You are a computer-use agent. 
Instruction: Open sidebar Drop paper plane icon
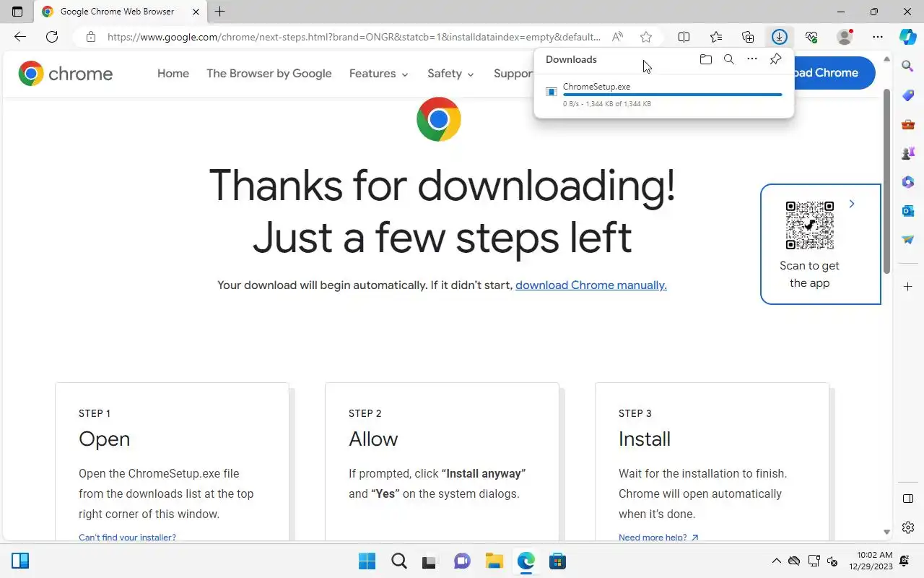(908, 240)
